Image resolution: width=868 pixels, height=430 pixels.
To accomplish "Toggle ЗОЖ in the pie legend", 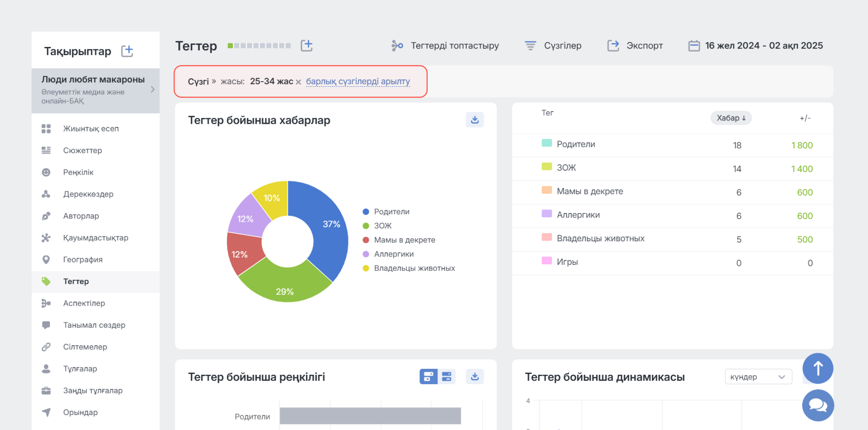I will click(x=377, y=226).
